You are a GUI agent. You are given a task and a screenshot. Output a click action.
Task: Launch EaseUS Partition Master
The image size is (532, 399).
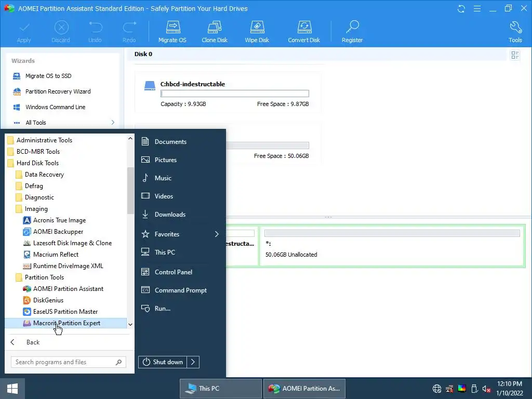[65, 312]
